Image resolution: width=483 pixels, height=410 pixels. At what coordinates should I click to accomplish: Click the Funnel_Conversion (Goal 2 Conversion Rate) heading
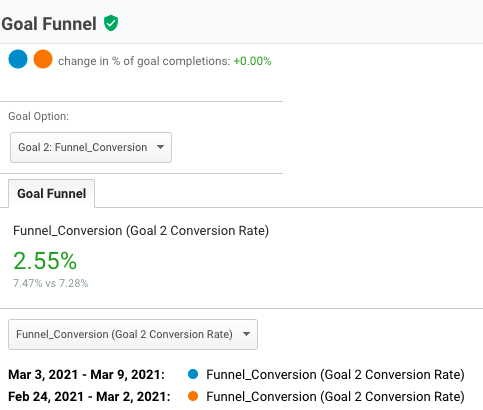pyautogui.click(x=141, y=231)
